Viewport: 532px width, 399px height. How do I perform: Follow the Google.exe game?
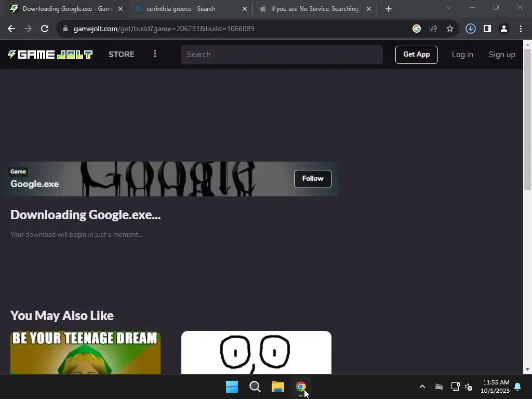tap(312, 179)
